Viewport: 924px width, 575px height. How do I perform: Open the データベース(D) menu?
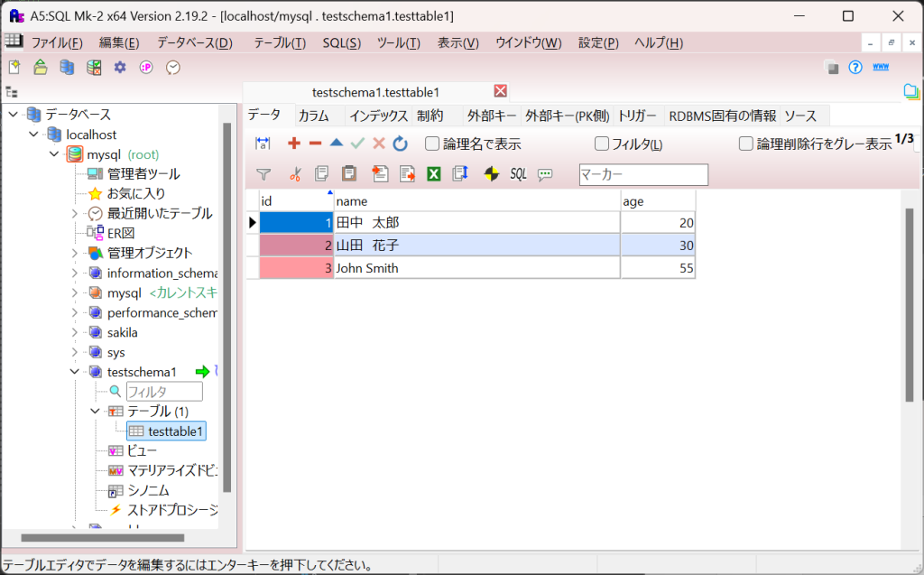[x=194, y=42]
